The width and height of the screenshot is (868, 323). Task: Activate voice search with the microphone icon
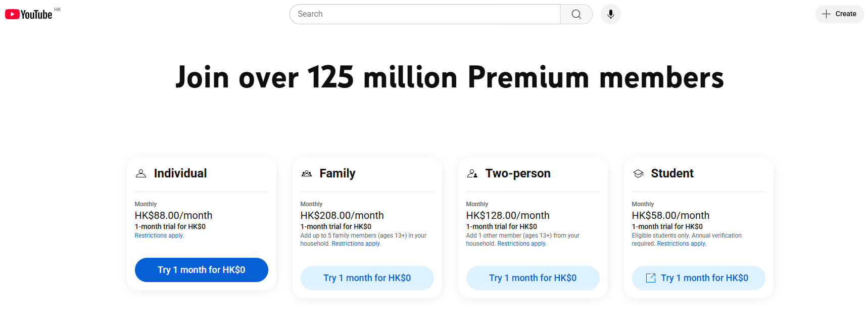tap(610, 14)
